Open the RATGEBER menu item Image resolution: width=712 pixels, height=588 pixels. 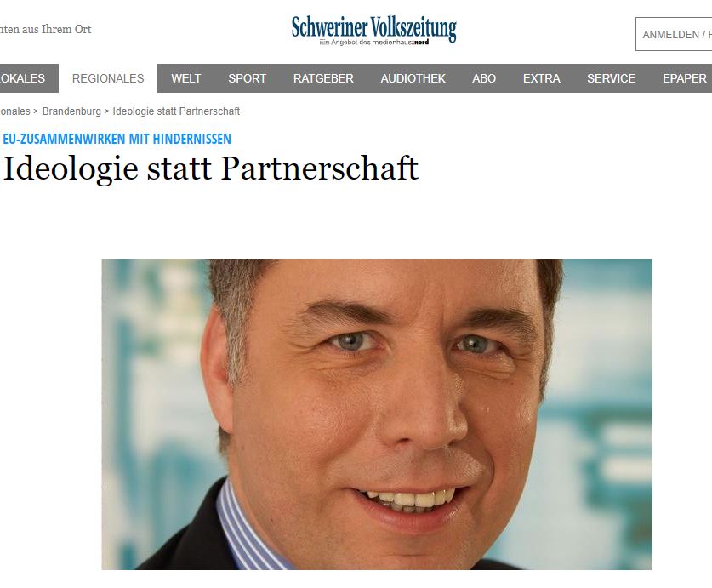tap(323, 78)
